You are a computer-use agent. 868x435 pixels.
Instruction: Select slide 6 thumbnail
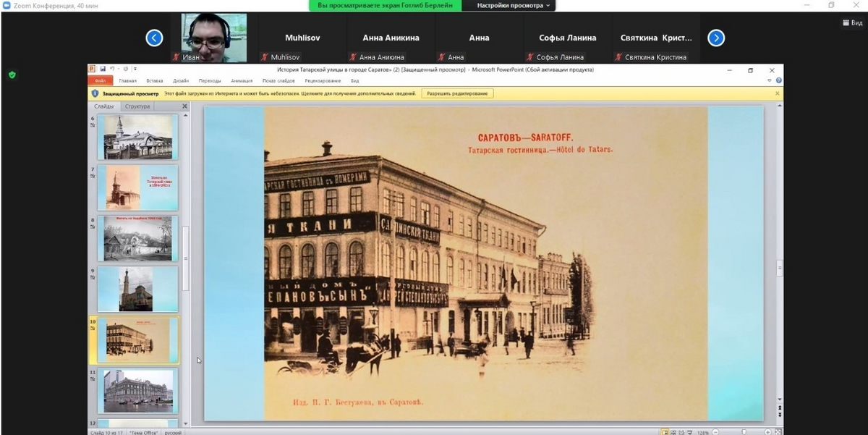click(137, 138)
